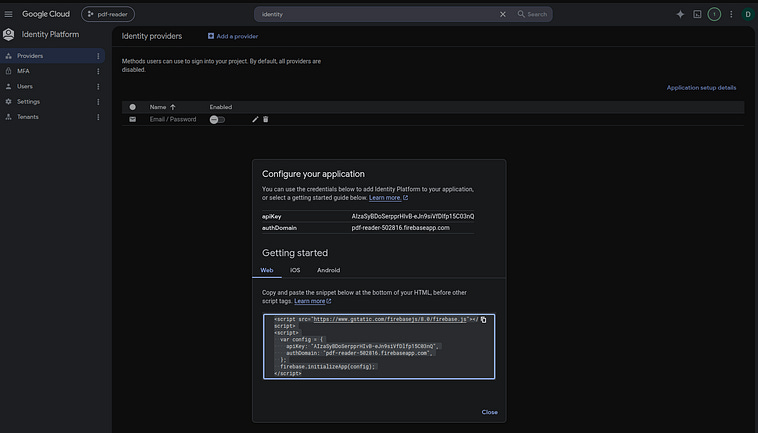Open the Users row three-dot menu
Screen dimensions: 758x433
tap(98, 87)
